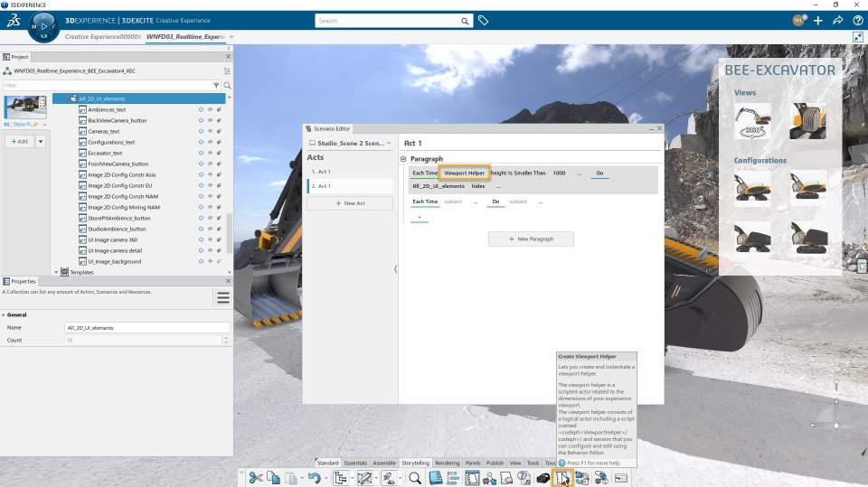
Task: Click the filter funnel icon in Project panel
Action: click(x=216, y=85)
